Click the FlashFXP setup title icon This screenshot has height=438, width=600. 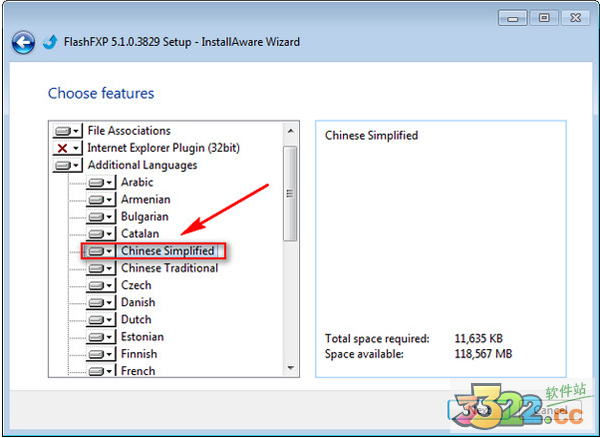pos(50,42)
